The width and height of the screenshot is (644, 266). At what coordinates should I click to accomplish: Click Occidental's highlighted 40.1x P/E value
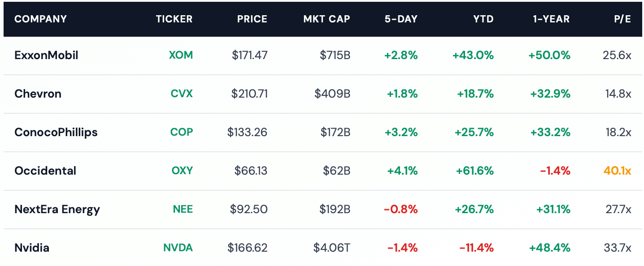click(617, 171)
